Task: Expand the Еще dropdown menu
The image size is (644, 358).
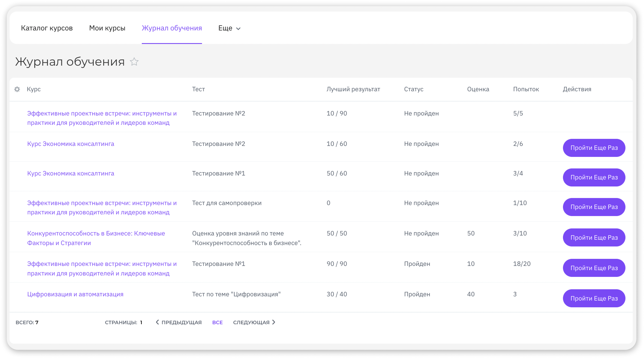Action: click(229, 28)
